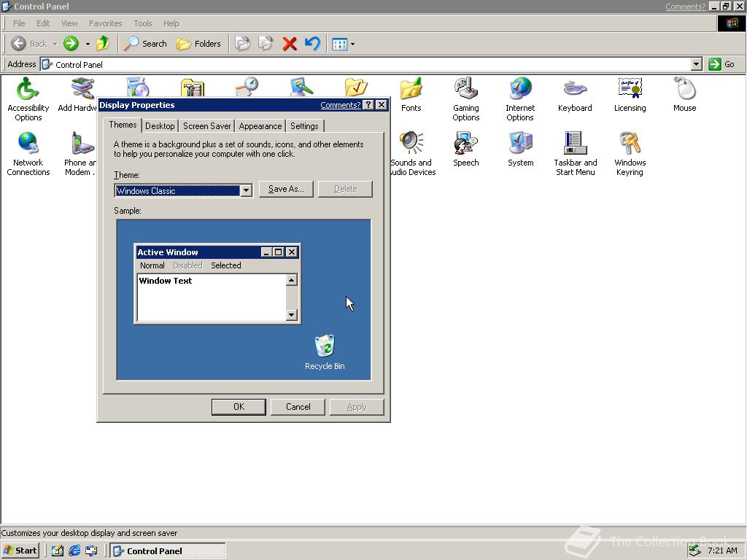The image size is (747, 560).
Task: Open the Fonts folder icon
Action: click(x=411, y=95)
